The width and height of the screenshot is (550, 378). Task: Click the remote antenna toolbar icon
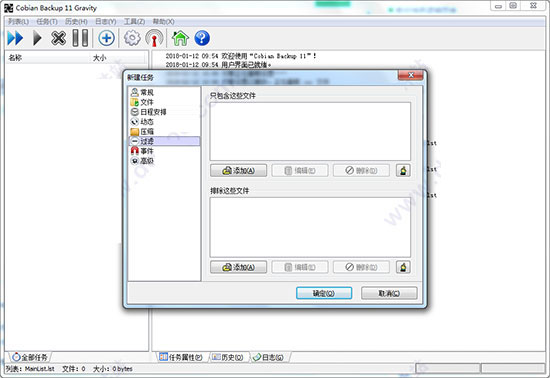tap(154, 38)
